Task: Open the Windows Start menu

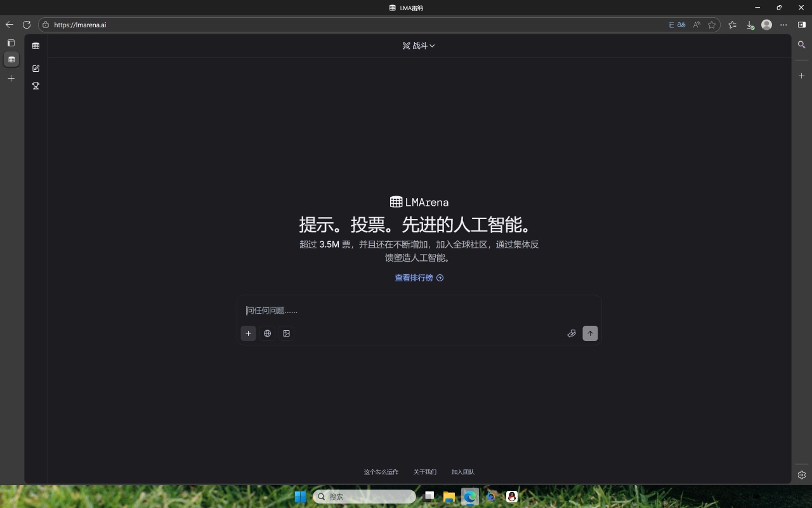Action: [x=300, y=497]
